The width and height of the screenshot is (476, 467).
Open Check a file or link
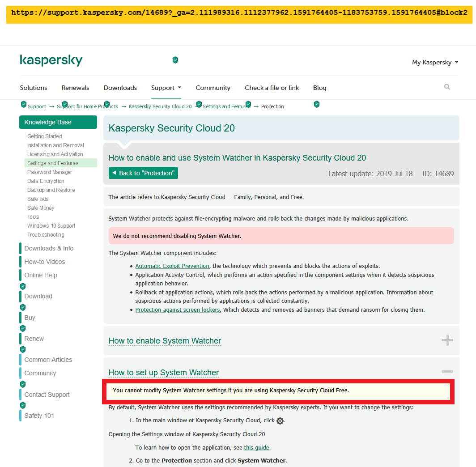(x=272, y=88)
